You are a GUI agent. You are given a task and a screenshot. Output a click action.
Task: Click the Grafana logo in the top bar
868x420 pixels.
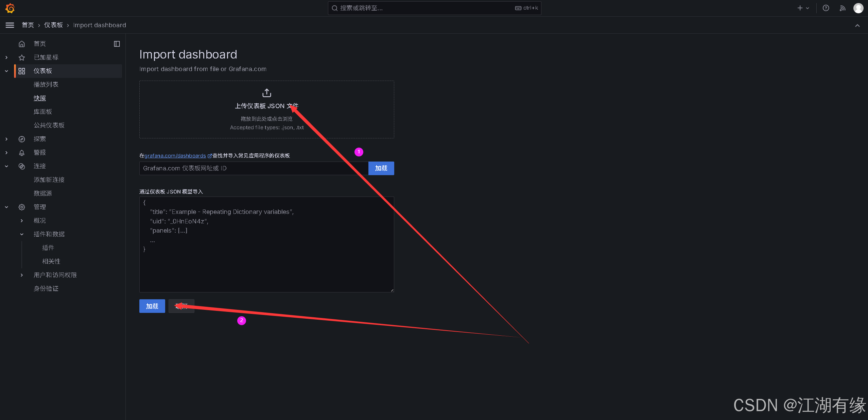pyautogui.click(x=10, y=8)
